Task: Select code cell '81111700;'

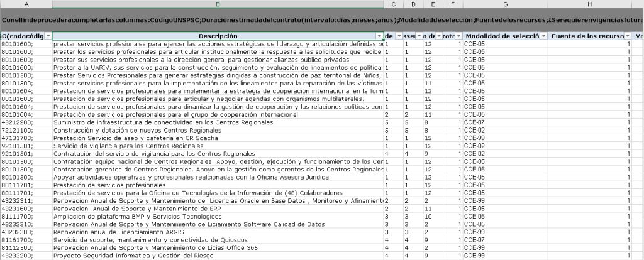Action: [x=26, y=216]
